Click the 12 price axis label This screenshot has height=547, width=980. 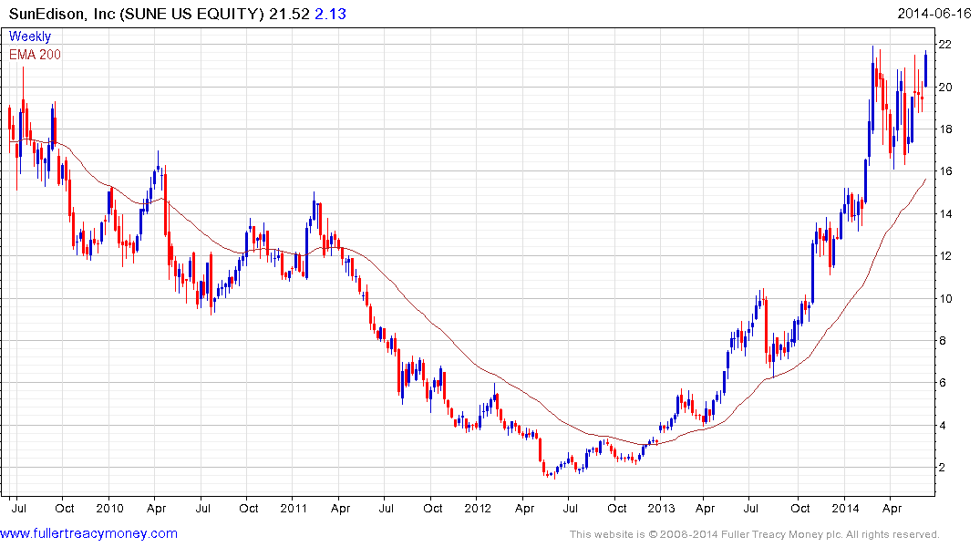[x=944, y=255]
